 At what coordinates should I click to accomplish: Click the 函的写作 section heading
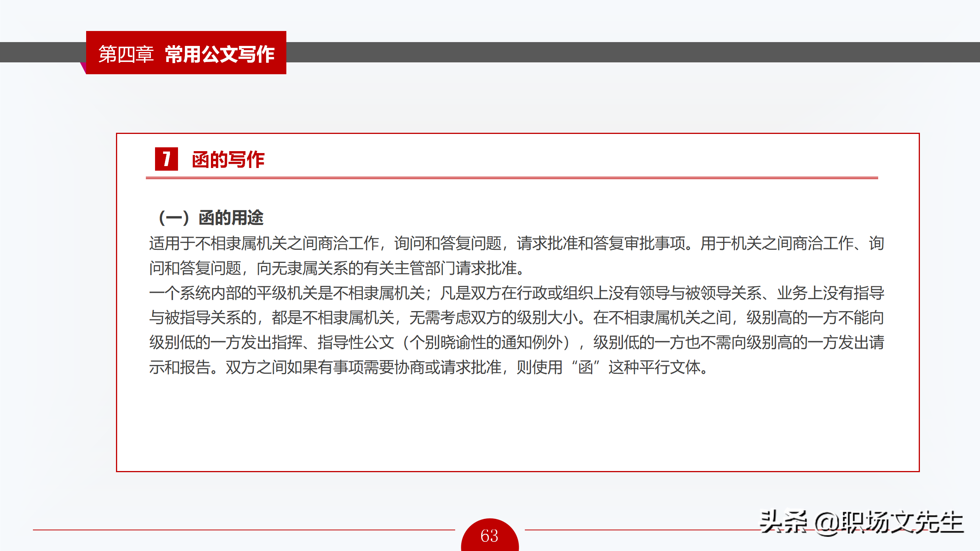[228, 160]
